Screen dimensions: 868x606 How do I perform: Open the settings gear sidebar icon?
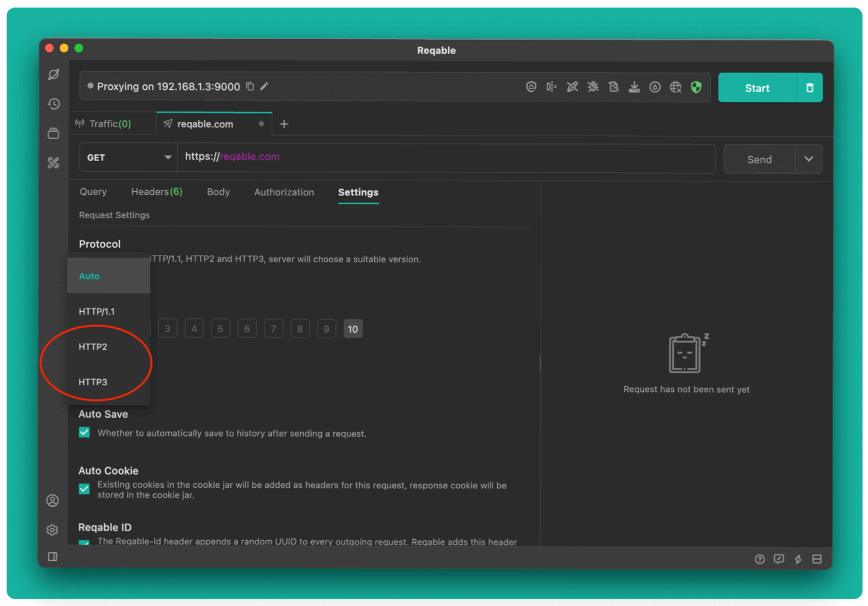point(52,529)
